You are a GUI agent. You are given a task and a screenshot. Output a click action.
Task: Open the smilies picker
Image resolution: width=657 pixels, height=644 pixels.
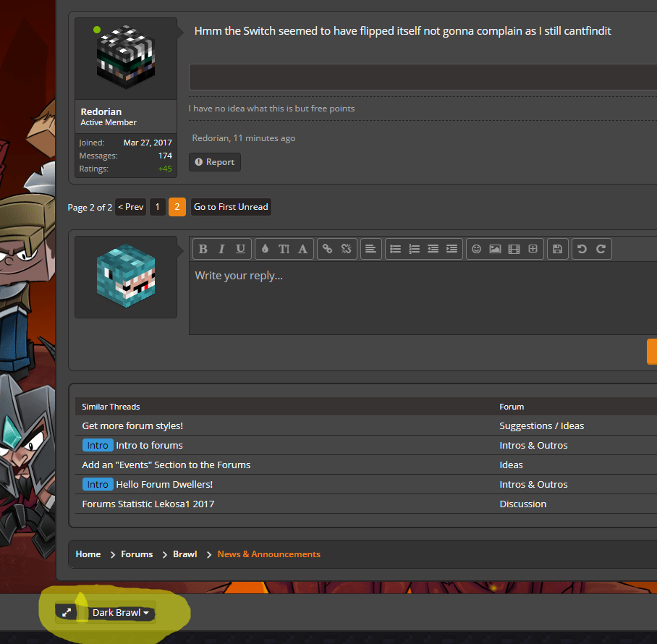coord(476,249)
